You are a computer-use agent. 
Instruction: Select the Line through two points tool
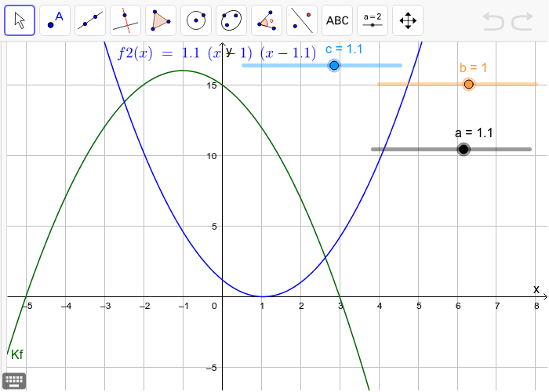pyautogui.click(x=90, y=20)
